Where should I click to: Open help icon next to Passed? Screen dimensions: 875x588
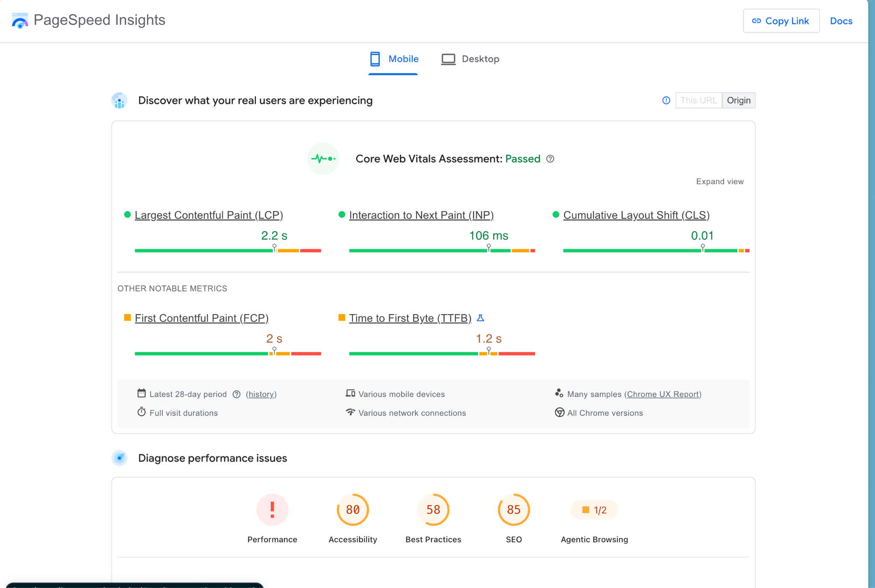click(x=550, y=159)
